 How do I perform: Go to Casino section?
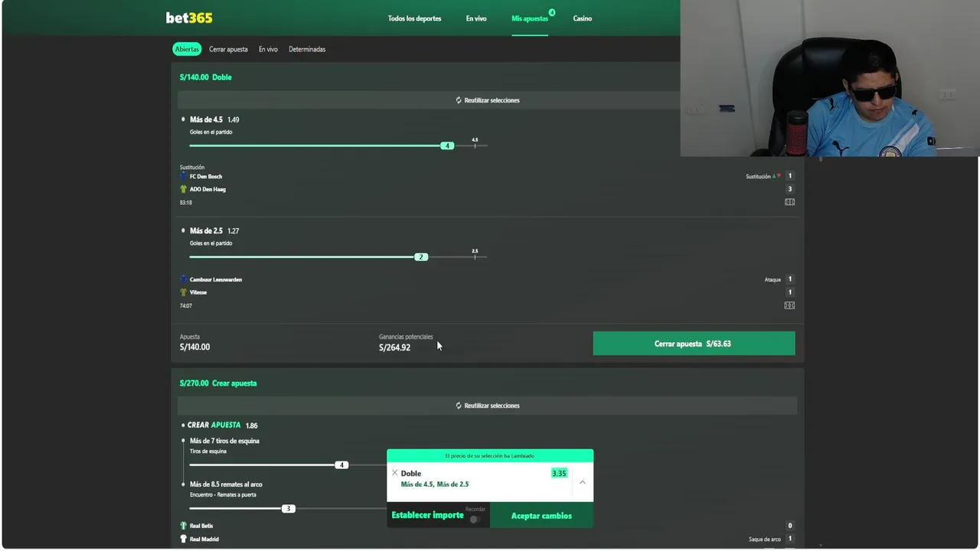coord(582,18)
